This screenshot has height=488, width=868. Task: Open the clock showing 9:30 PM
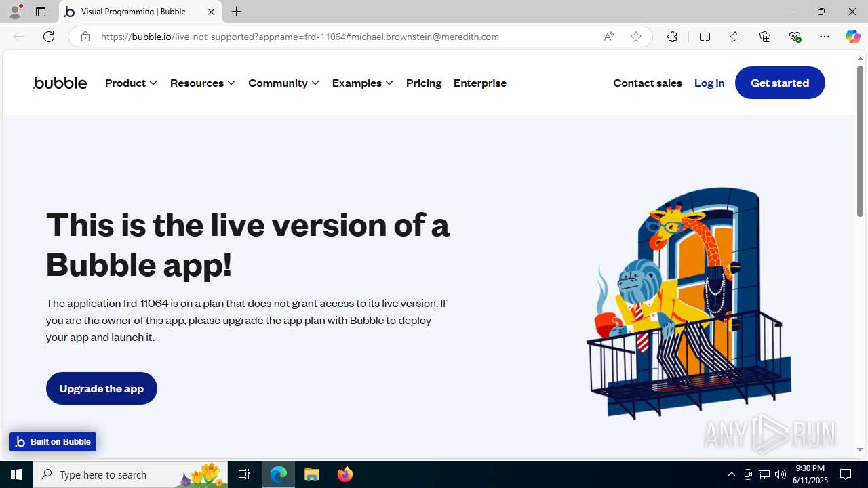(x=811, y=474)
